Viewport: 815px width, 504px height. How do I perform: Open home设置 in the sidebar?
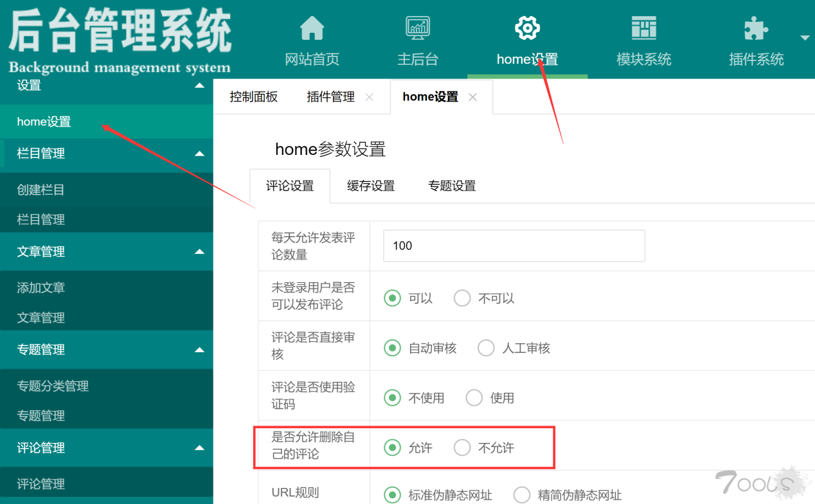pos(106,122)
